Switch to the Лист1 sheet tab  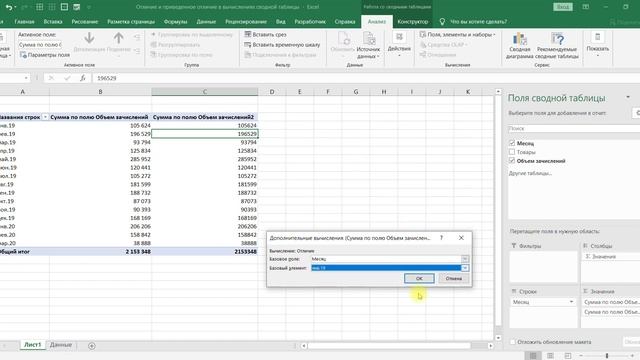[x=33, y=345]
